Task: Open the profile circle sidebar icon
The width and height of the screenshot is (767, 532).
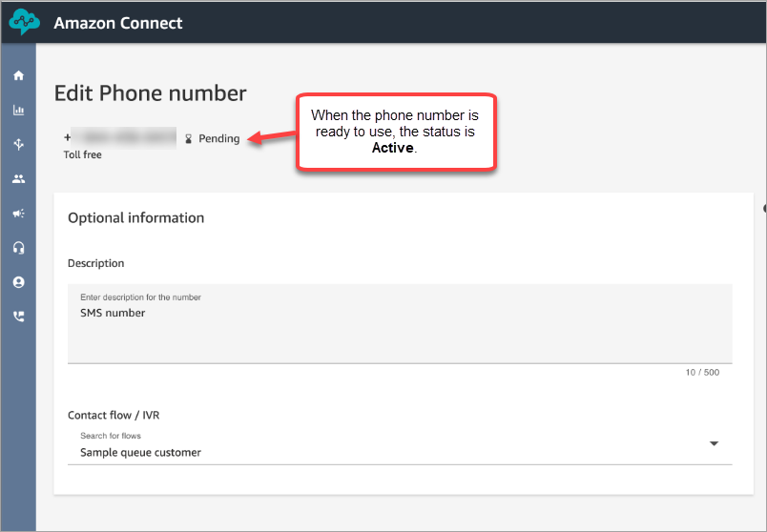Action: (x=18, y=282)
